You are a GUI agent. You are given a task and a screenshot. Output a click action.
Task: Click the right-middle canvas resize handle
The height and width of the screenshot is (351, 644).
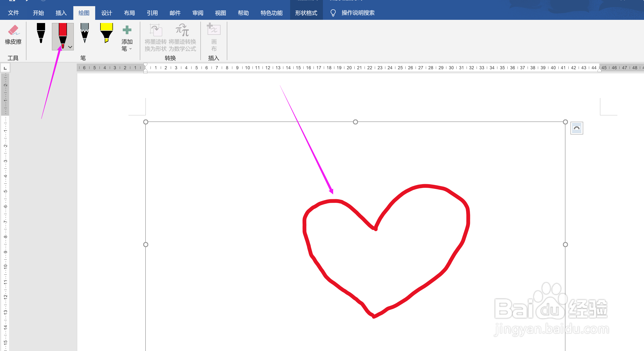pyautogui.click(x=565, y=244)
